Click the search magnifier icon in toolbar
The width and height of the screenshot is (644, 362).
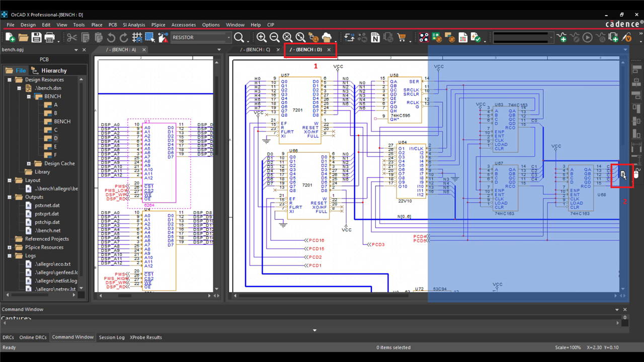239,37
